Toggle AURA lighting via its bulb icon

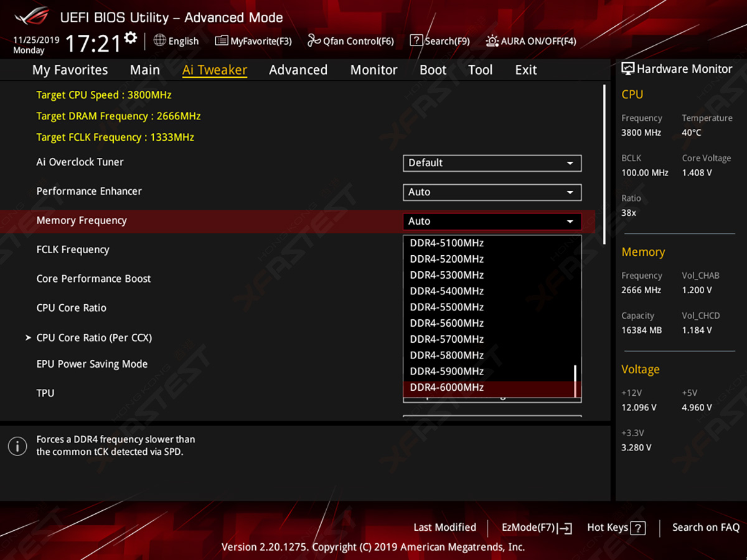coord(492,41)
